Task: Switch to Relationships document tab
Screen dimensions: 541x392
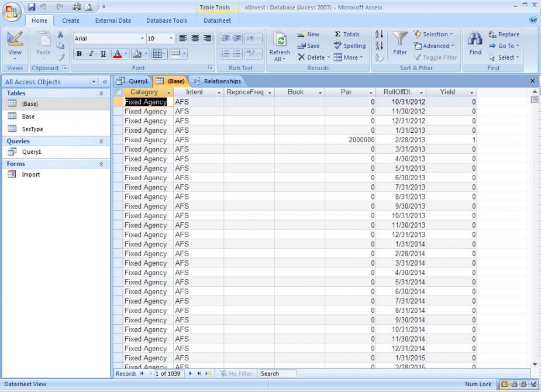Action: point(218,81)
